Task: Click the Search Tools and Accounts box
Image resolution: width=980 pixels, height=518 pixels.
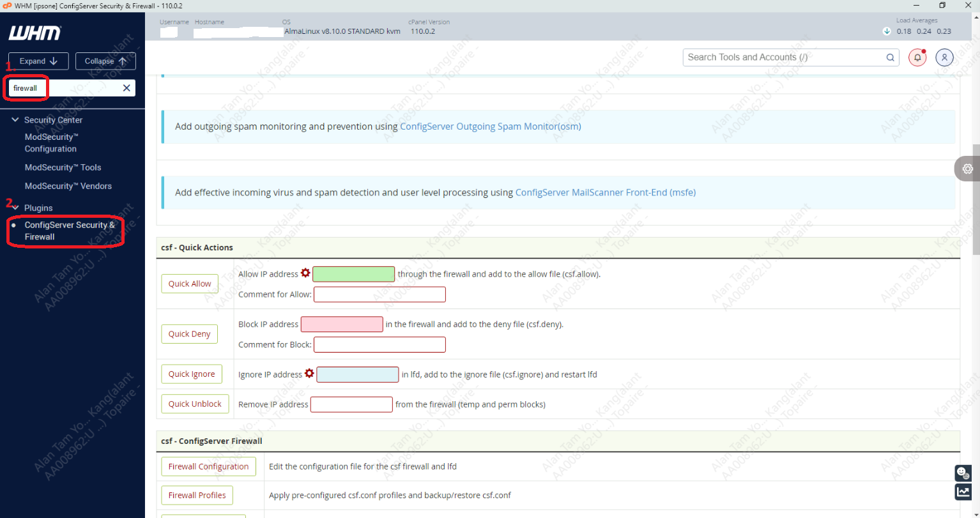Action: (x=785, y=57)
